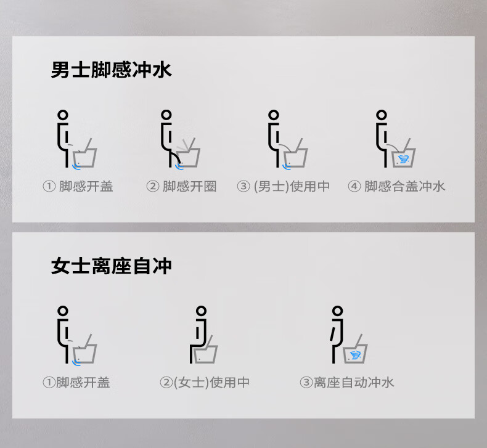Click the ③离座自动冲水 caption text
This screenshot has width=487, height=448.
pos(347,382)
